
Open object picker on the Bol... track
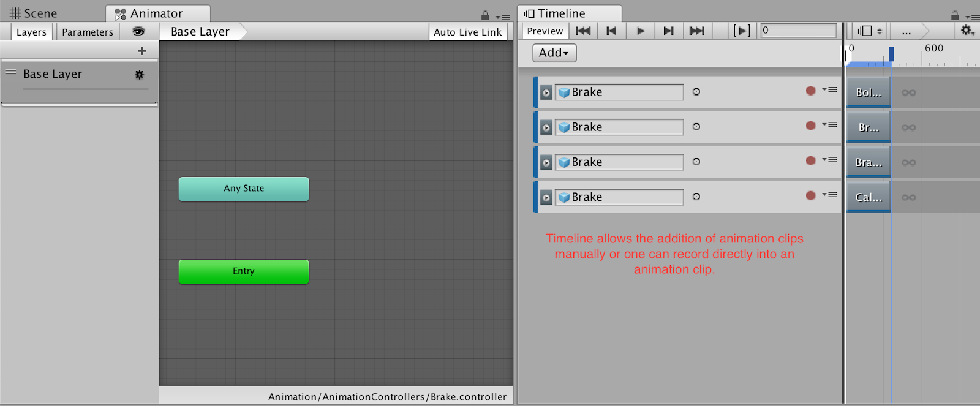tap(696, 92)
